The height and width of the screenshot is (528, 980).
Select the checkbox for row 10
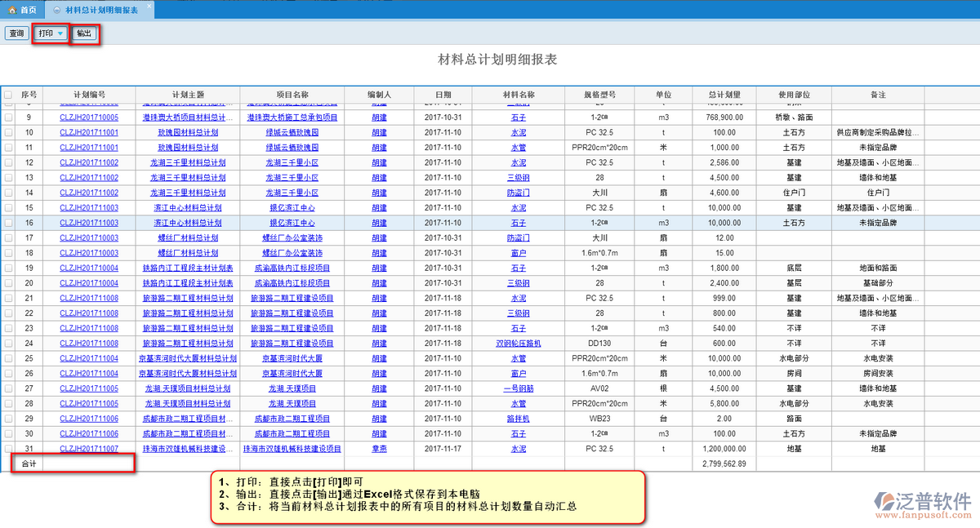click(8, 132)
